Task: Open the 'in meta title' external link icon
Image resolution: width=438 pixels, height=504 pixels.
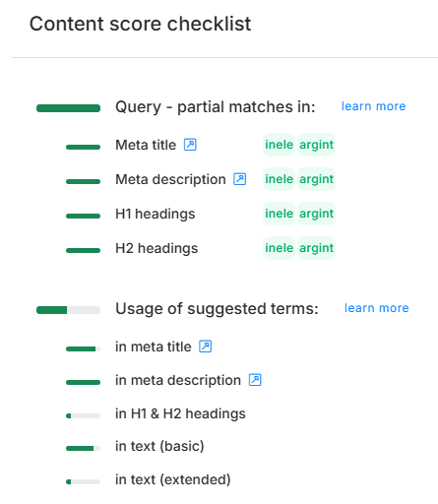Action: 206,346
